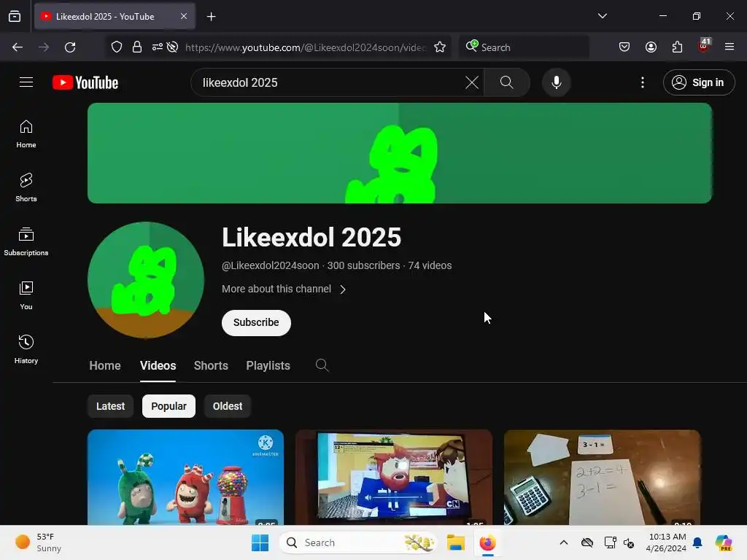The height and width of the screenshot is (560, 747).
Task: Start voice search with microphone
Action: pos(556,82)
